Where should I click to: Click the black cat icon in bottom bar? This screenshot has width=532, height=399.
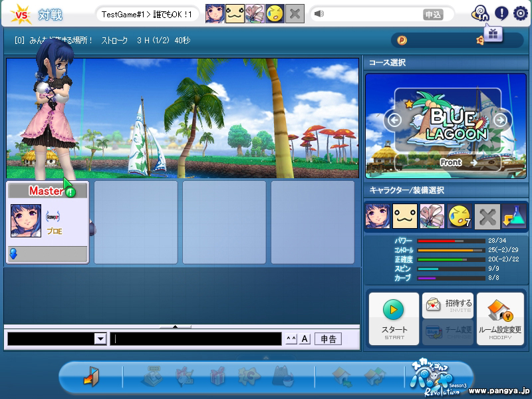pos(283,376)
